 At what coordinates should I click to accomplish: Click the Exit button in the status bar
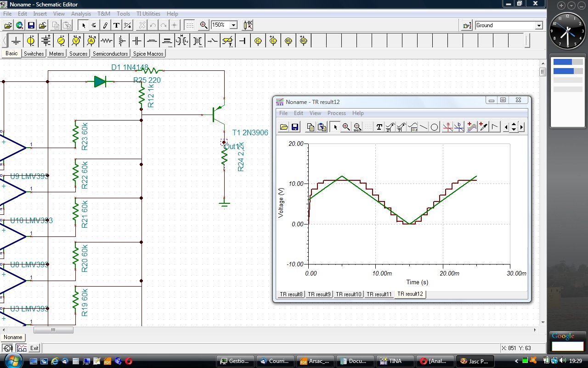click(x=34, y=348)
